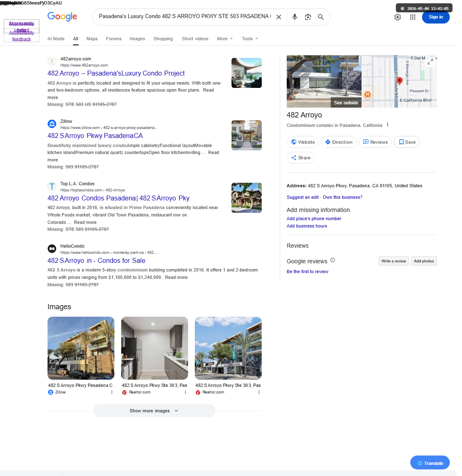Click 'Read more' in HelloCondo snippet
This screenshot has width=462, height=476.
[x=176, y=278]
